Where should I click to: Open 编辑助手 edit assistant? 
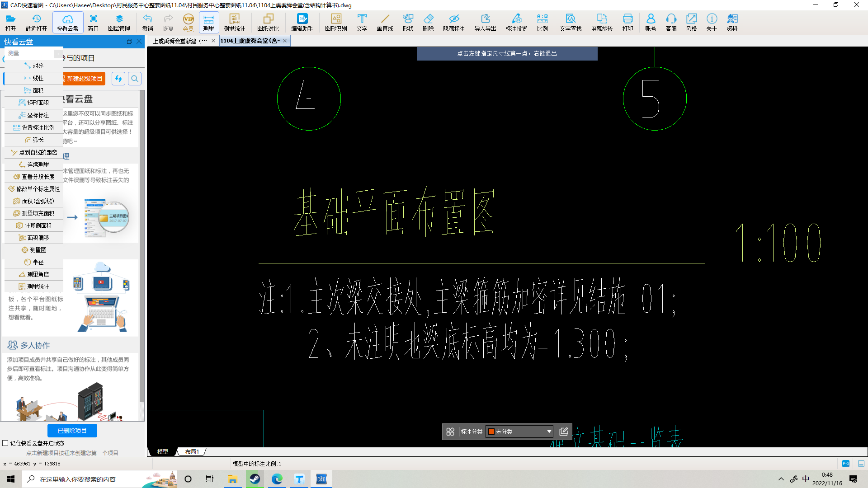click(x=302, y=22)
